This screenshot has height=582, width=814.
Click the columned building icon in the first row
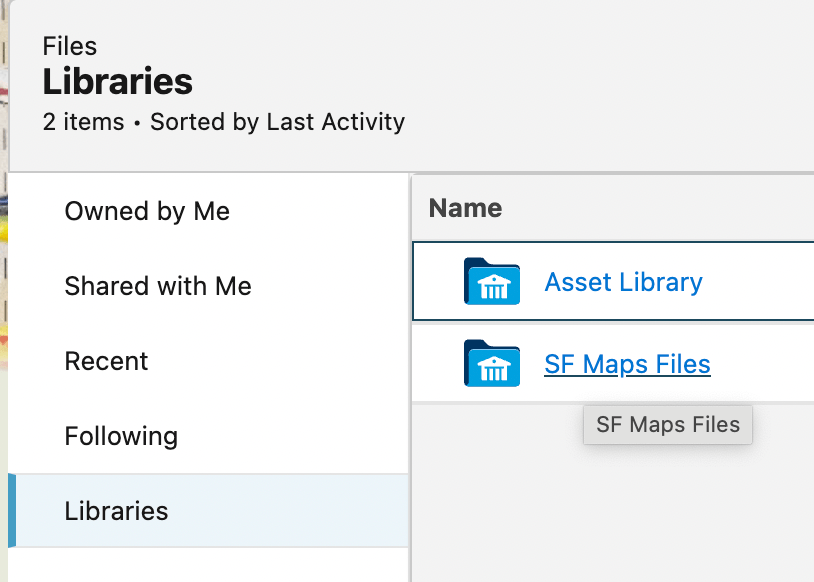(491, 282)
